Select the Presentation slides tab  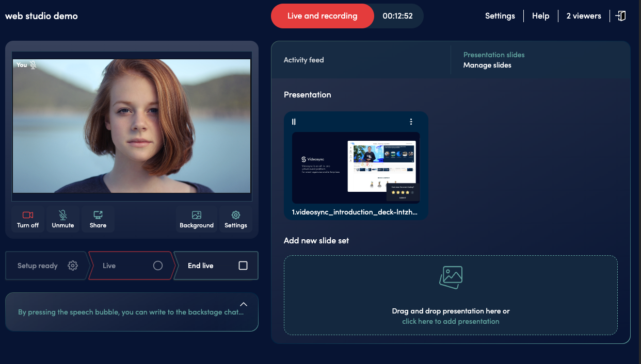(x=493, y=55)
